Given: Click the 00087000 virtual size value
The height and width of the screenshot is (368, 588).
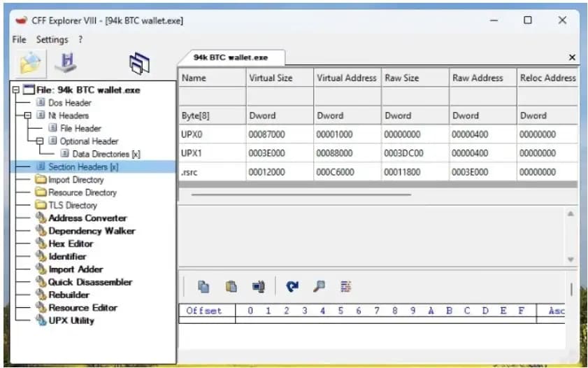Looking at the screenshot, I should [x=266, y=134].
